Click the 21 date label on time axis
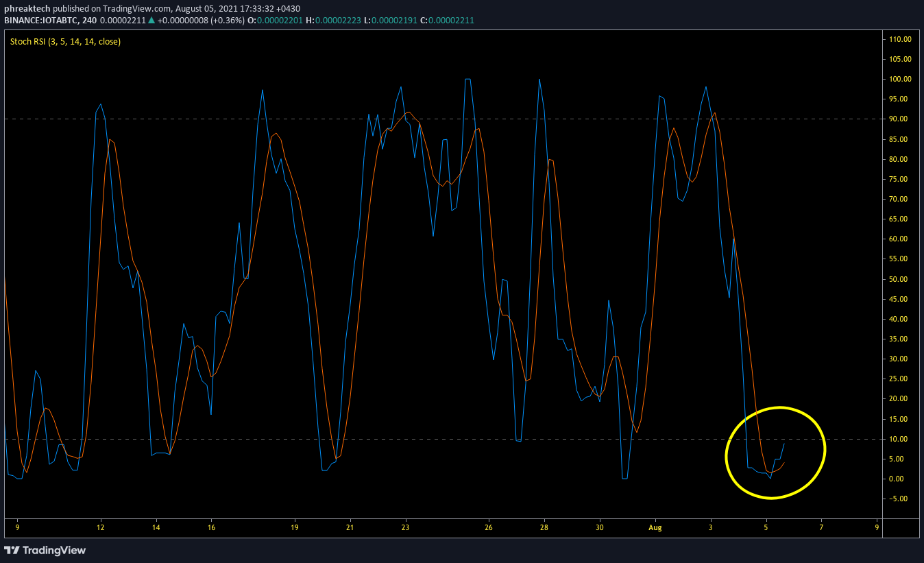This screenshot has height=563, width=924. tap(350, 528)
